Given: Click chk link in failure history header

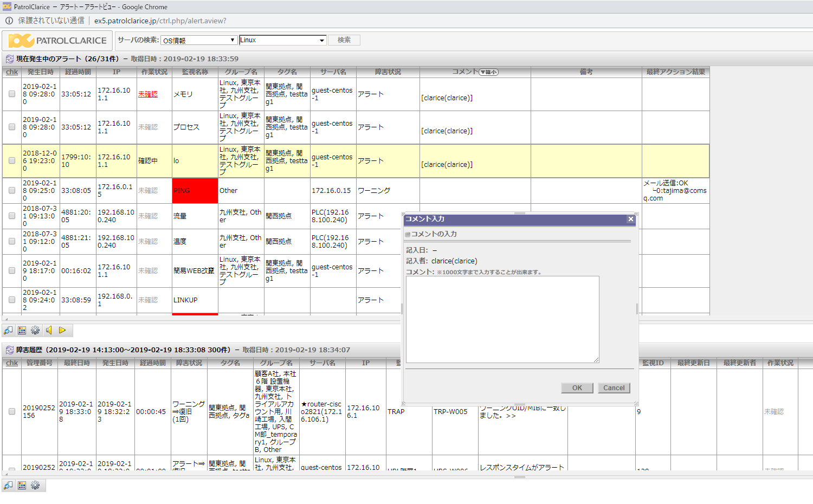Looking at the screenshot, I should click(12, 363).
